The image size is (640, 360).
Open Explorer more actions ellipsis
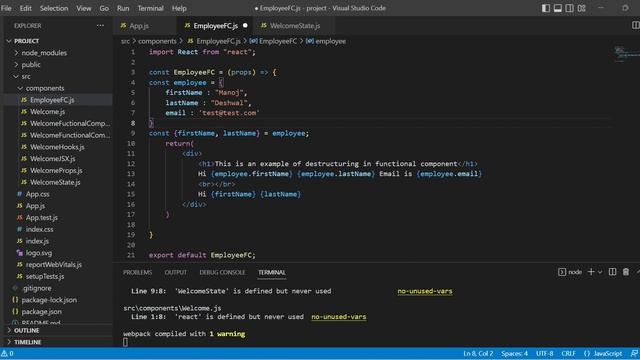pos(100,25)
